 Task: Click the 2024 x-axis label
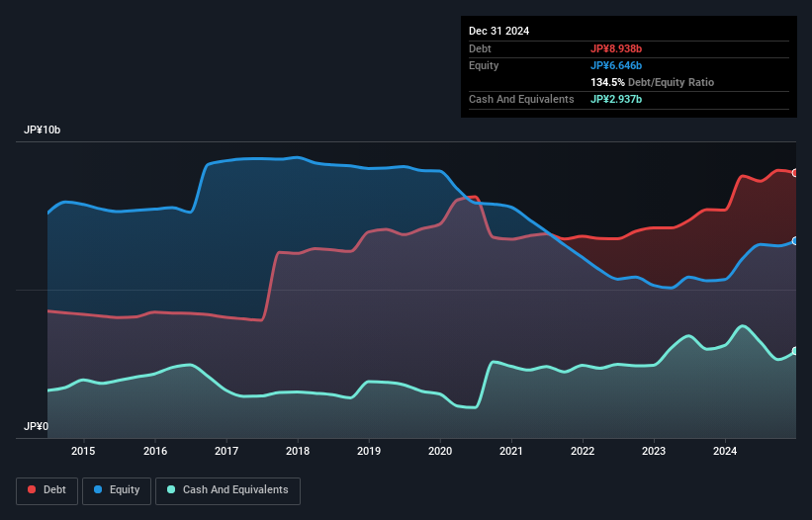click(x=725, y=451)
